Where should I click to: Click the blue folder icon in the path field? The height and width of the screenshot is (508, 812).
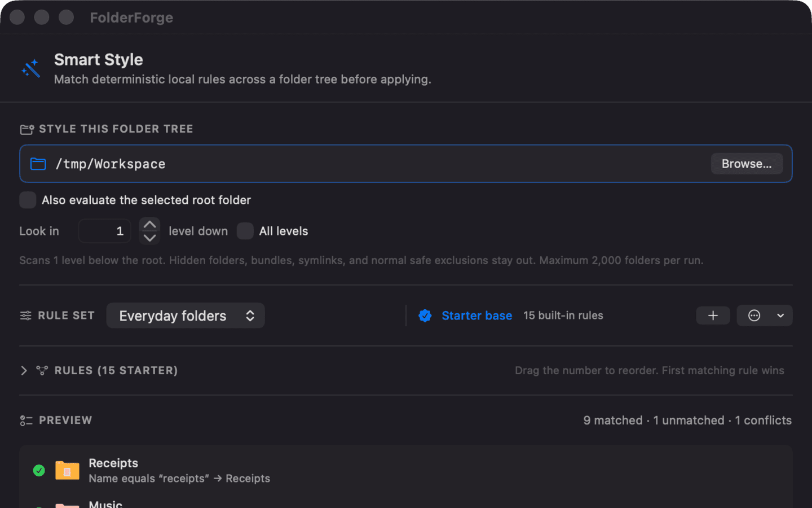(38, 164)
